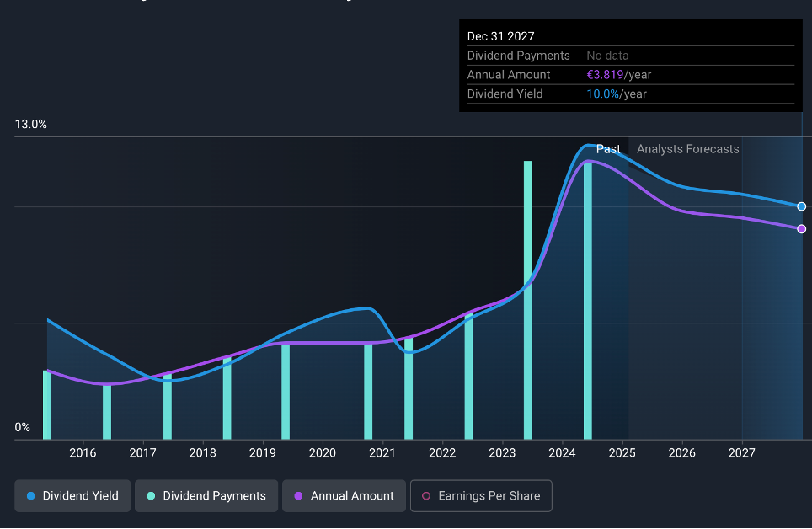This screenshot has width=812, height=529.
Task: Enable the Earnings Per Share series
Action: [481, 496]
